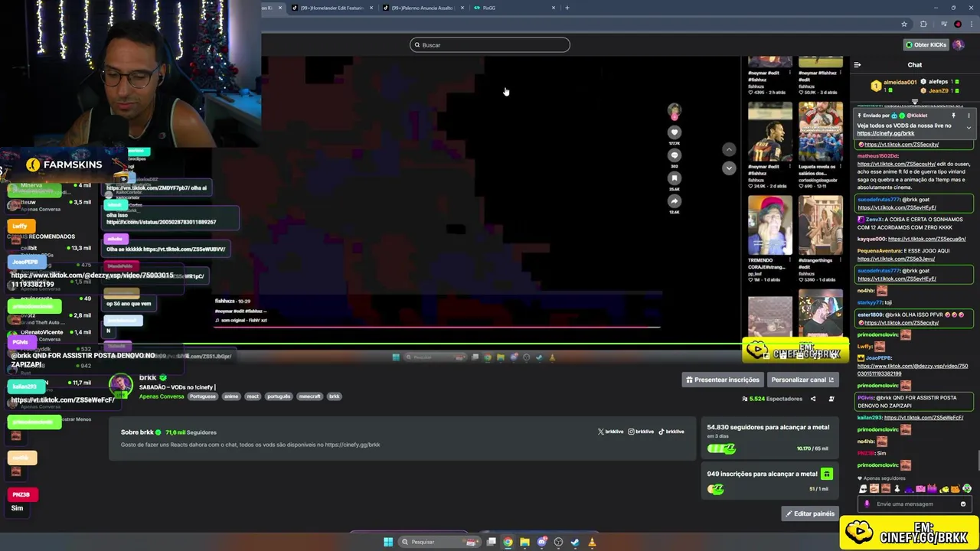The image size is (980, 551).
Task: Open the TREMENDO CORAJE video thumbnail
Action: click(770, 225)
